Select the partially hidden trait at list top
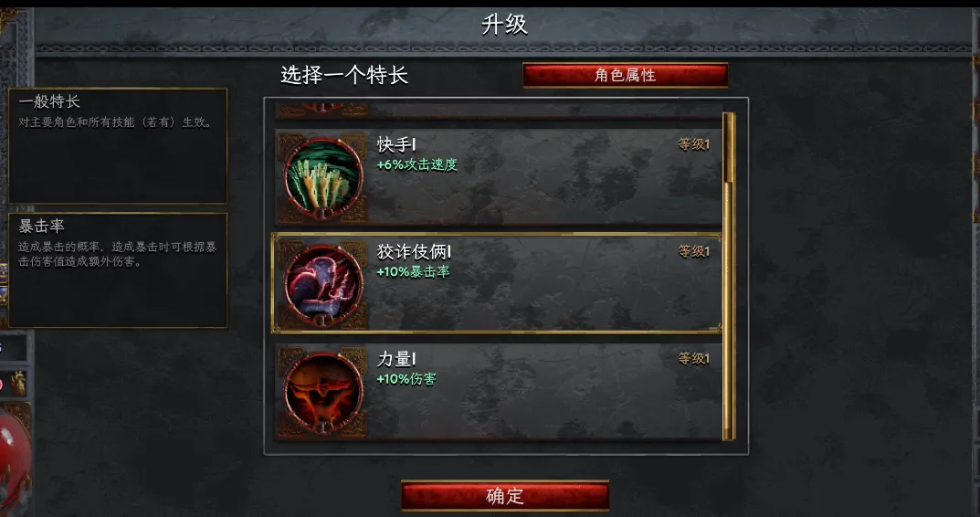The width and height of the screenshot is (980, 517). tap(499, 111)
